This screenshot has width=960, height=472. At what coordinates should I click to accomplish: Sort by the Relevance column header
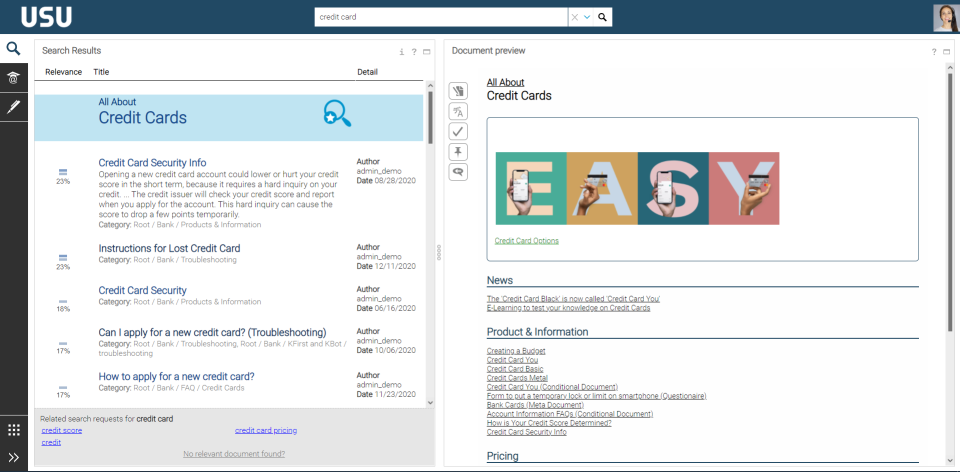(64, 72)
